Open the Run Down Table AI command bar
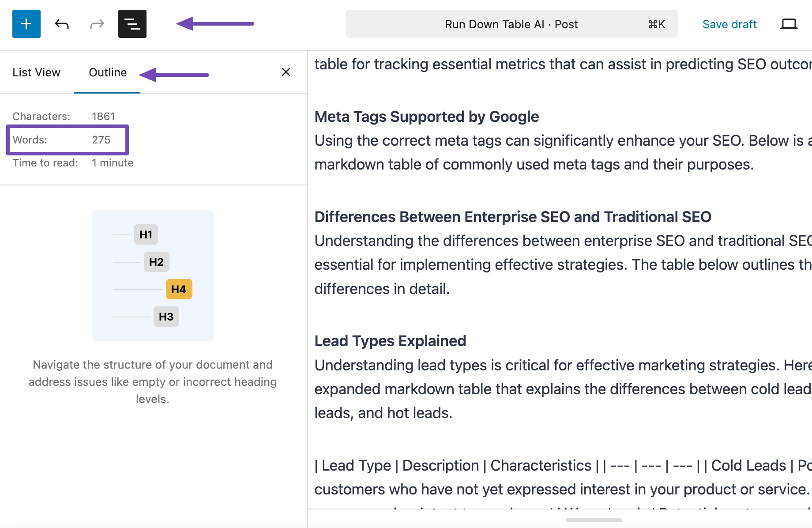 [x=511, y=24]
